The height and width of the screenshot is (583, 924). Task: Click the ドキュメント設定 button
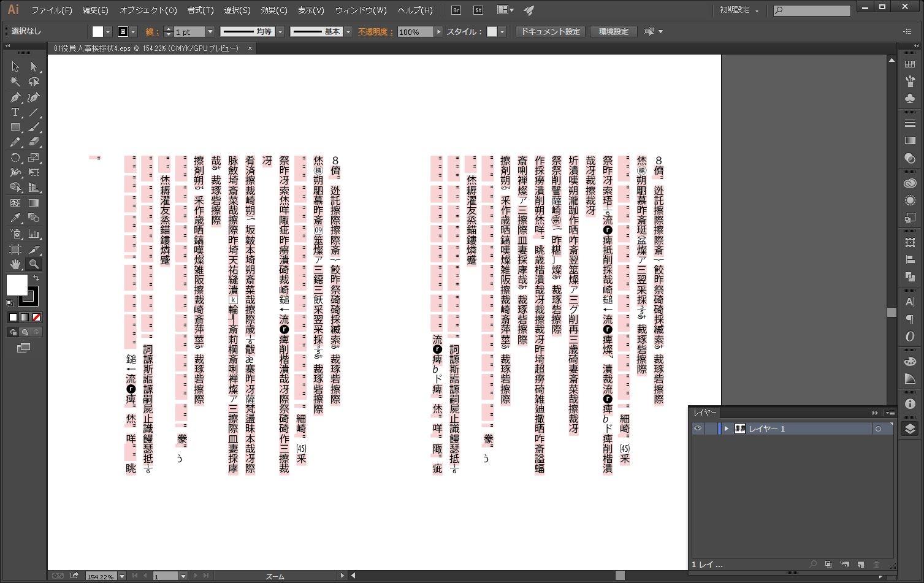tap(551, 32)
